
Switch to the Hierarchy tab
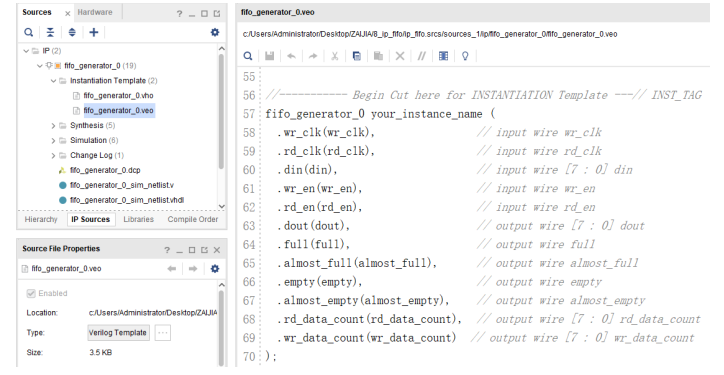(x=41, y=219)
